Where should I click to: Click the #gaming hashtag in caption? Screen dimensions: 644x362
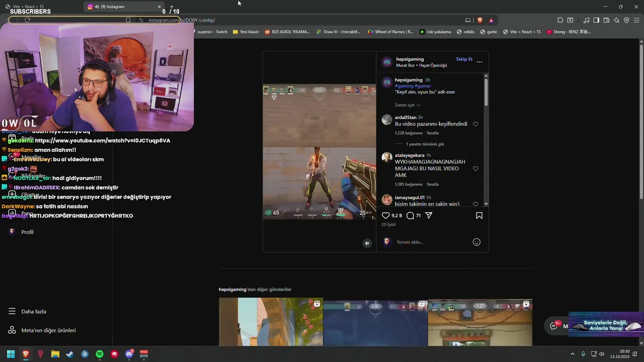pos(404,86)
